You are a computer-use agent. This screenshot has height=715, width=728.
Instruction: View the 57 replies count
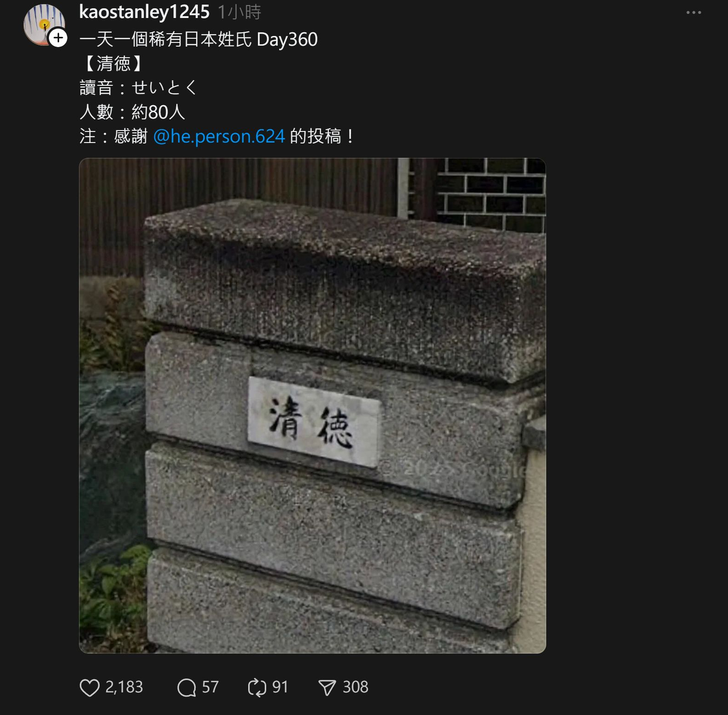(x=210, y=687)
